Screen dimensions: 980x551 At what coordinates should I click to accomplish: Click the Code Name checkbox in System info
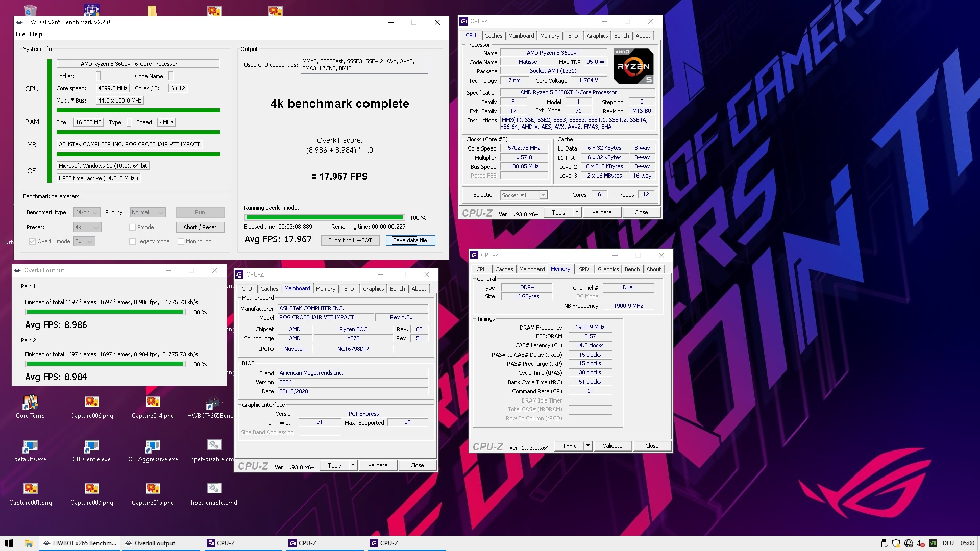pos(171,76)
